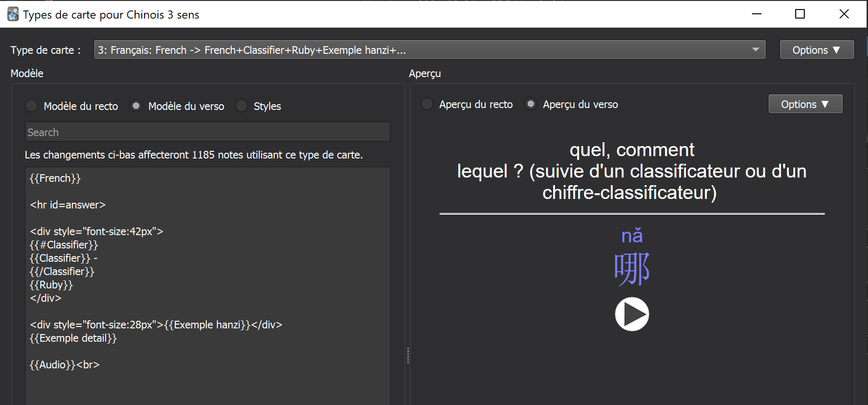868x405 pixels.
Task: Click the pinyin nǎ above the hanzi
Action: coord(632,236)
